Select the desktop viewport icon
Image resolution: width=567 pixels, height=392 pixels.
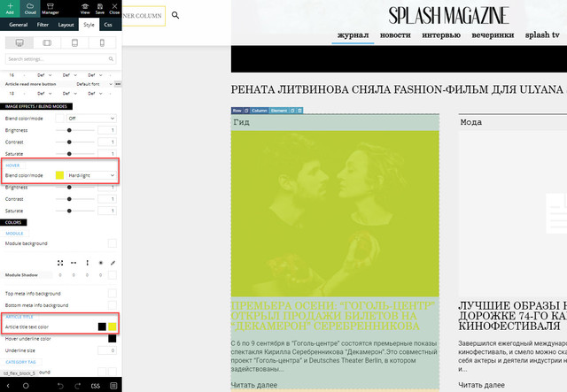(x=19, y=42)
